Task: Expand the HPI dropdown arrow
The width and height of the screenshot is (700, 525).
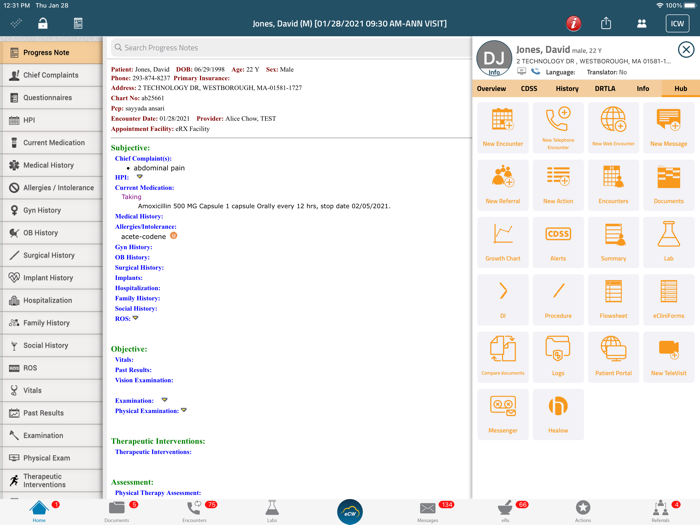Action: [139, 177]
